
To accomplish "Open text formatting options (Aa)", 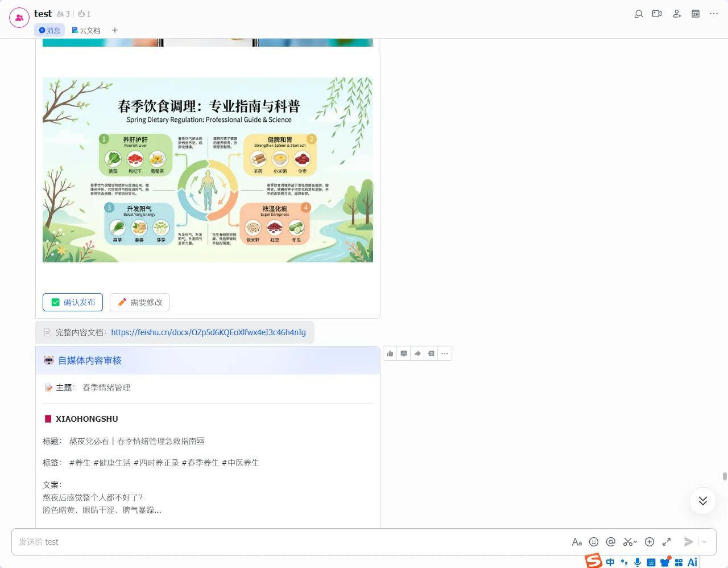I will [x=577, y=542].
